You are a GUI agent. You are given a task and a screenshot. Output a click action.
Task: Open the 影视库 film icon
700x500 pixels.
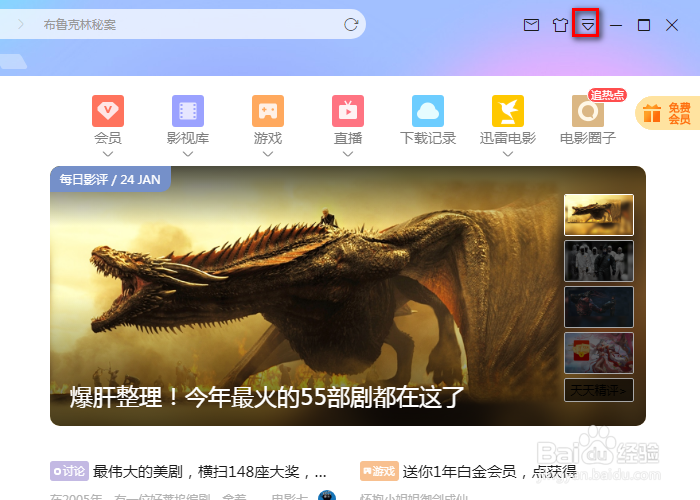(188, 111)
